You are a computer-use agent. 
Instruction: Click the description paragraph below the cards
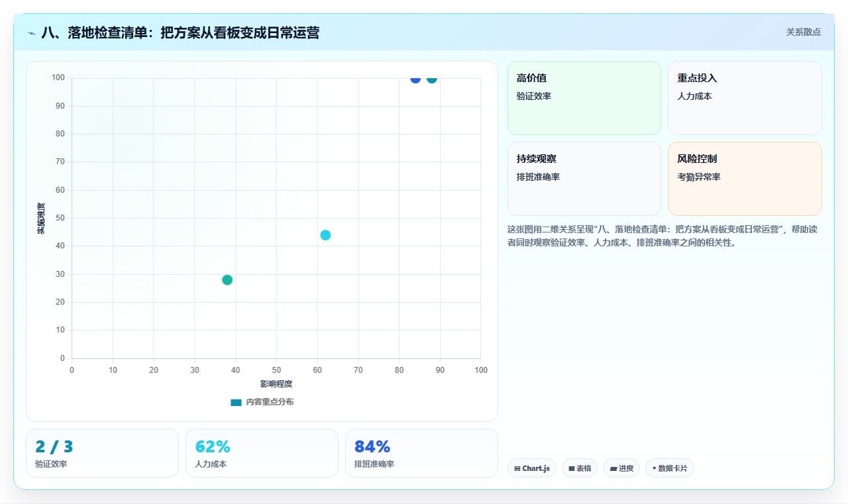(x=662, y=236)
